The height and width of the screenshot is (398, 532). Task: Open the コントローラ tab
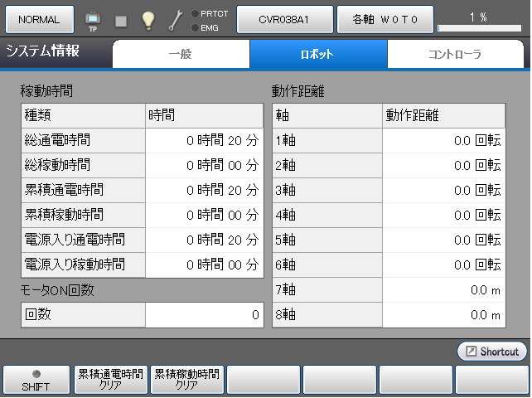click(455, 55)
